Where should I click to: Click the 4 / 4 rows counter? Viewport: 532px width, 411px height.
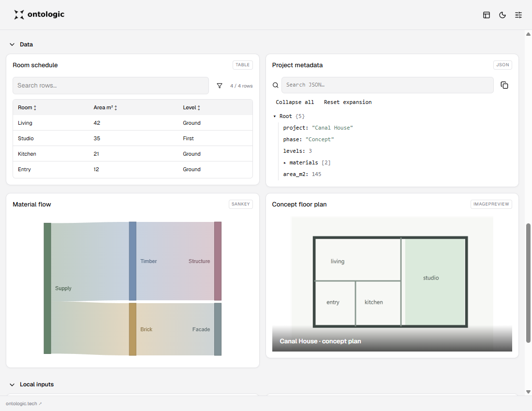tap(241, 86)
